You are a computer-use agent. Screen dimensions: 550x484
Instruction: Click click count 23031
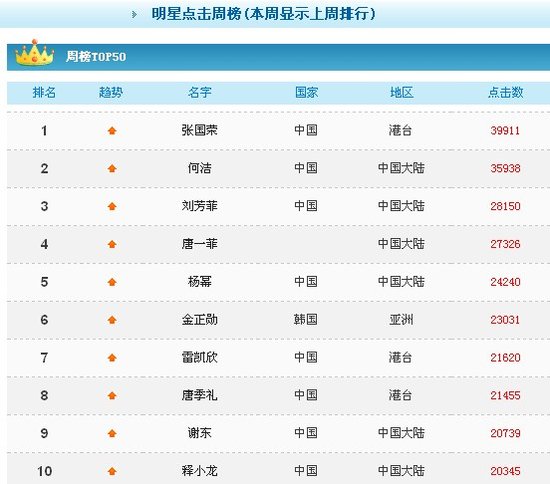(x=505, y=320)
